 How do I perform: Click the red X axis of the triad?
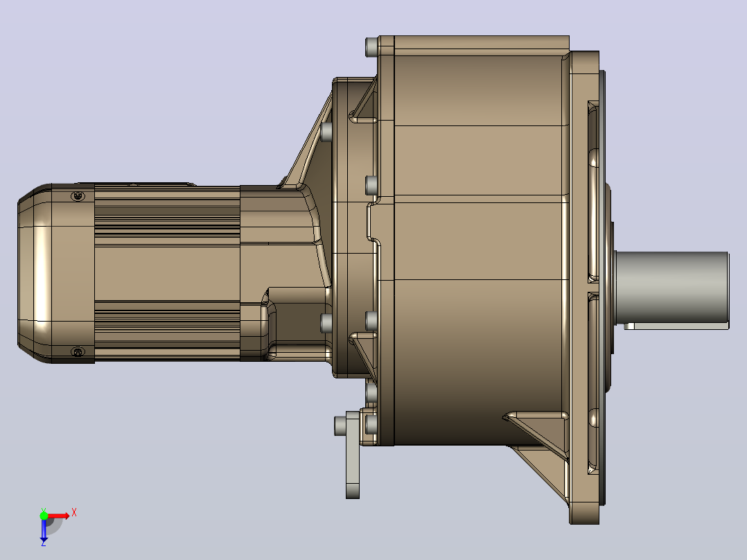pos(58,516)
